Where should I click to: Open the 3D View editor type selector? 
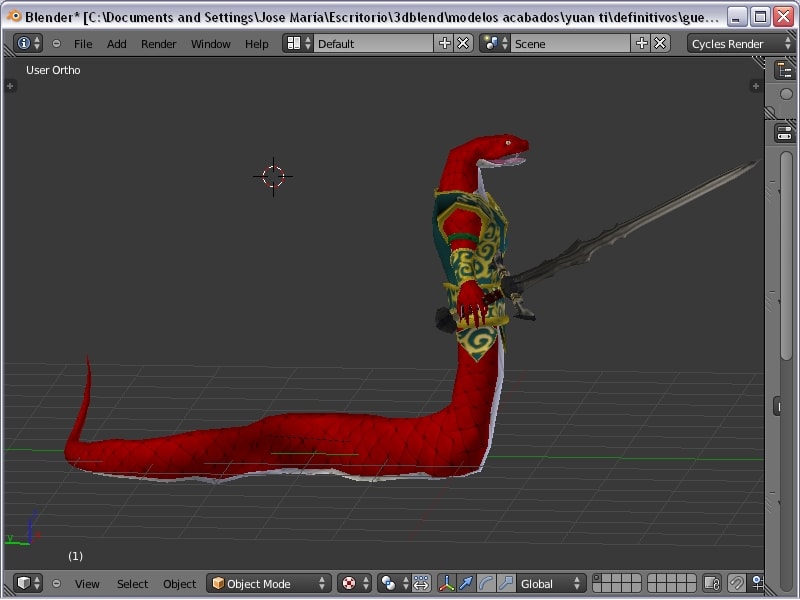point(28,583)
